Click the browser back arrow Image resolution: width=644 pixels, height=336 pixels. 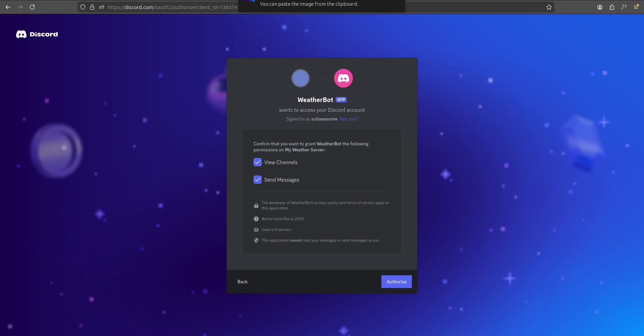(8, 7)
